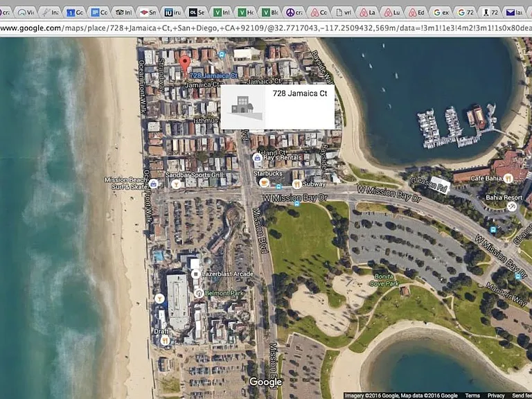Switch to the peace-sign craigslist tab
Screen dimensions: 532x399
click(x=294, y=12)
